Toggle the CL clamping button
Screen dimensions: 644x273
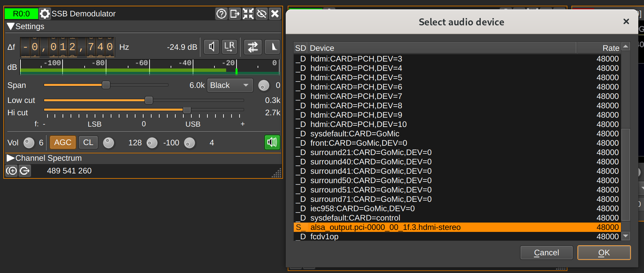tap(88, 142)
